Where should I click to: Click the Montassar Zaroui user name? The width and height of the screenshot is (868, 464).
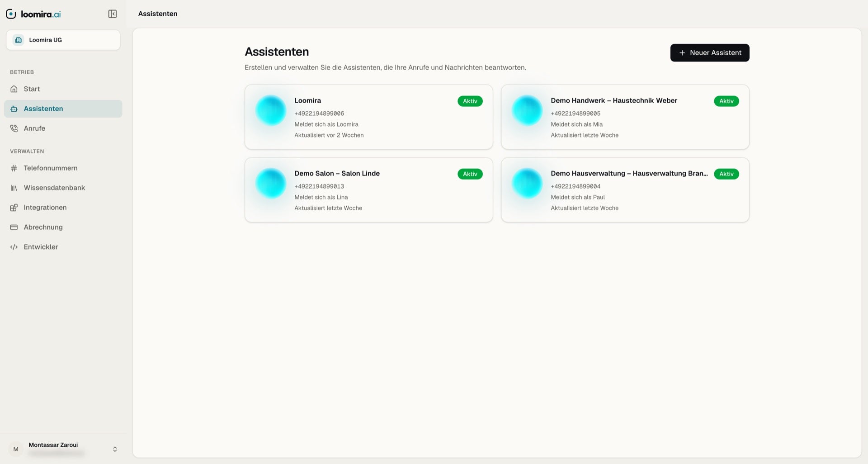click(x=53, y=445)
